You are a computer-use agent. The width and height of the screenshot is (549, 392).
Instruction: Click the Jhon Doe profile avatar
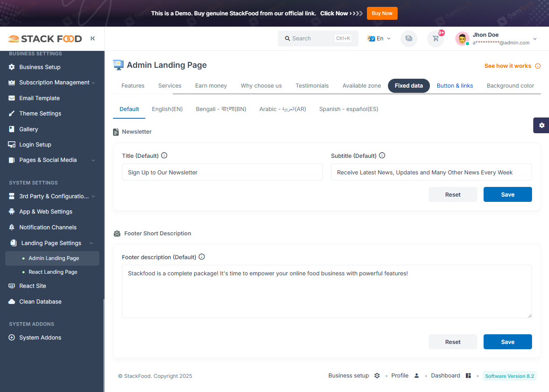tap(462, 39)
